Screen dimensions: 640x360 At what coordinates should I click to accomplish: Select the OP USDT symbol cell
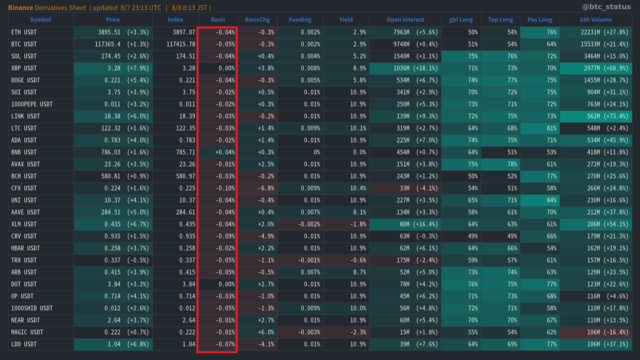click(41, 296)
